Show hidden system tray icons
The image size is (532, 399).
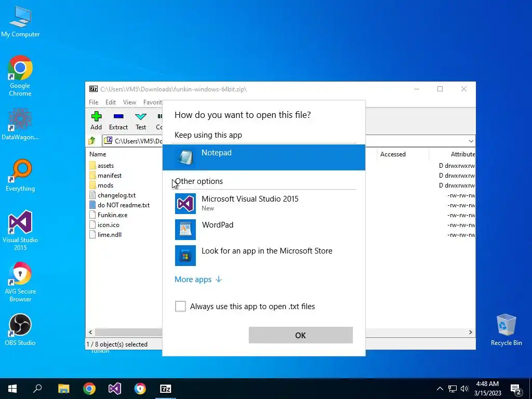pyautogui.click(x=440, y=389)
